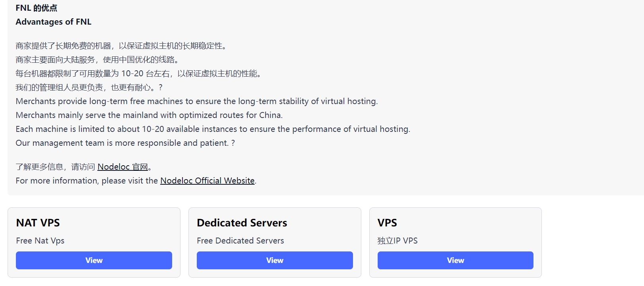
Task: Click the 独立IP VPS description text
Action: (x=398, y=241)
